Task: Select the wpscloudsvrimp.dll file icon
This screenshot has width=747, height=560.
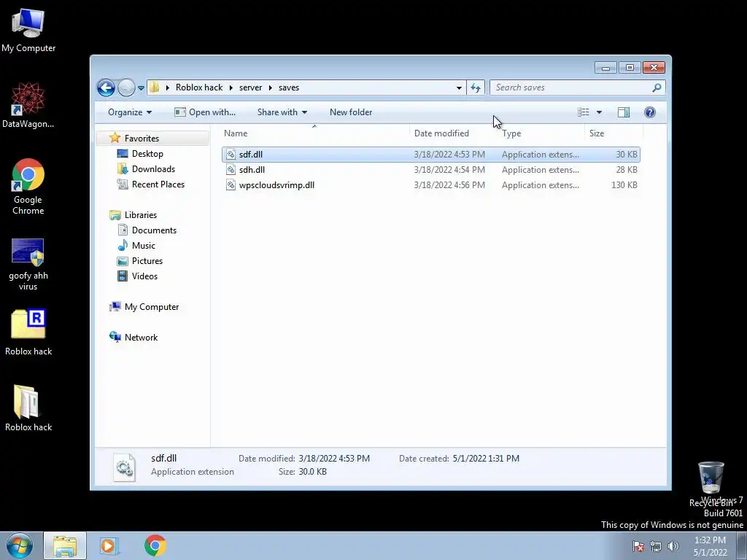Action: (x=231, y=184)
